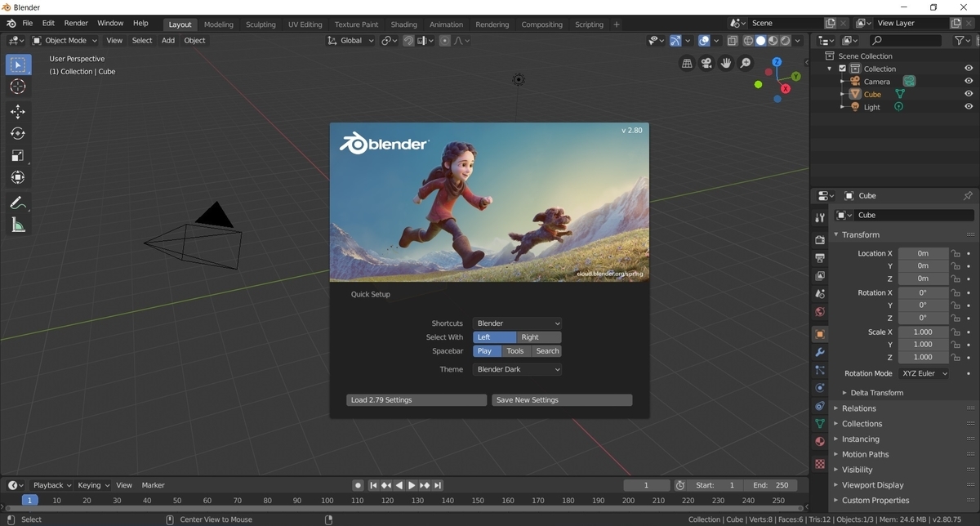Click Save New Settings button
This screenshot has height=526, width=980.
pyautogui.click(x=562, y=400)
